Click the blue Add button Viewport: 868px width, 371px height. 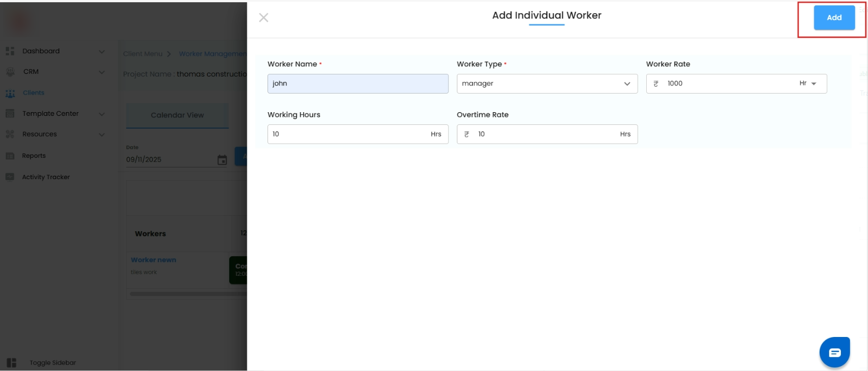(834, 18)
